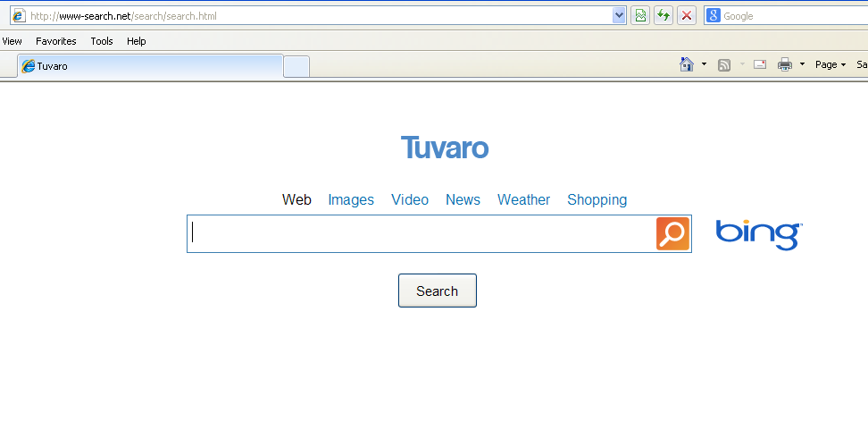Click the Print icon
The height and width of the screenshot is (430, 868).
785,65
